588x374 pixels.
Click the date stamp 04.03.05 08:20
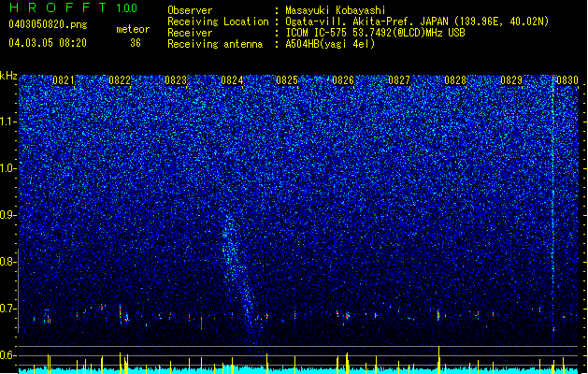pos(48,43)
